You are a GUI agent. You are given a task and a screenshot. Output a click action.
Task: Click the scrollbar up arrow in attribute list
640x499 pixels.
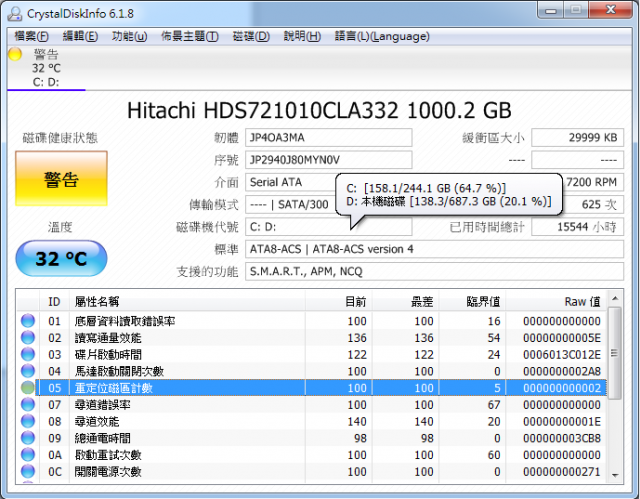click(615, 299)
